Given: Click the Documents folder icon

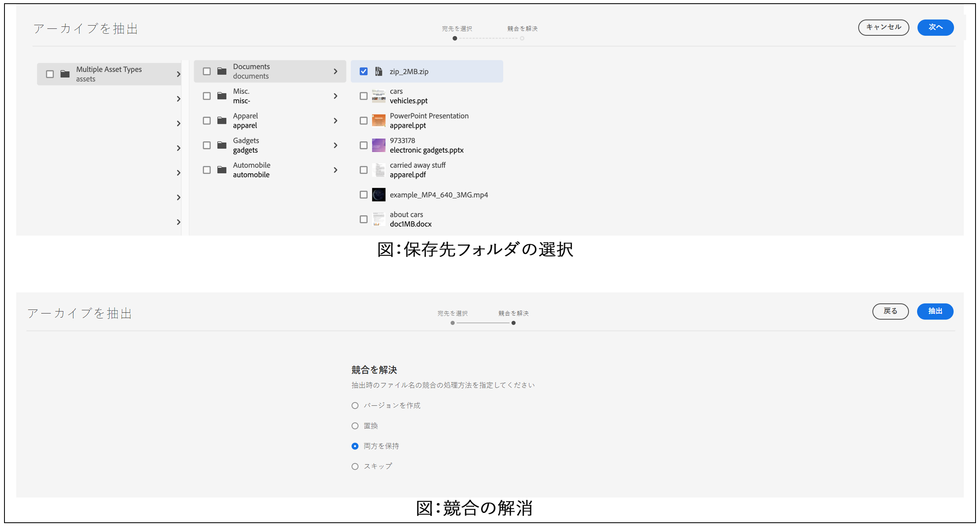Looking at the screenshot, I should [x=222, y=71].
